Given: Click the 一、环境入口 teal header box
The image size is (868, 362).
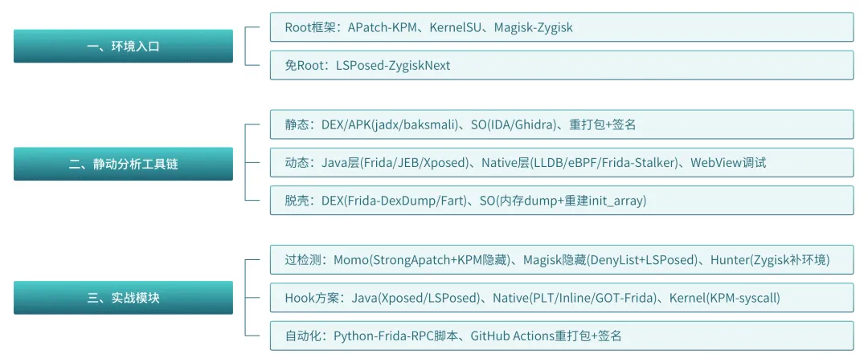Looking at the screenshot, I should 123,46.
